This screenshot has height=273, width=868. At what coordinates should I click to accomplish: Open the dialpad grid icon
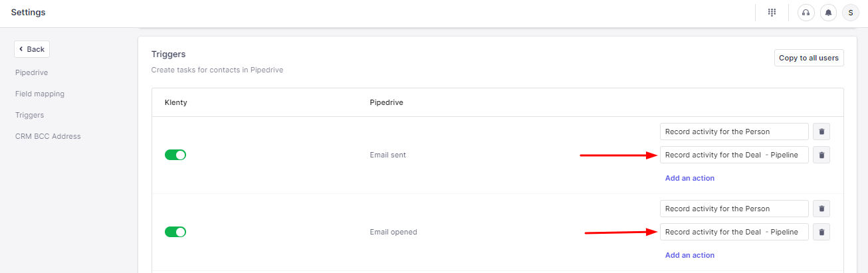pos(772,13)
